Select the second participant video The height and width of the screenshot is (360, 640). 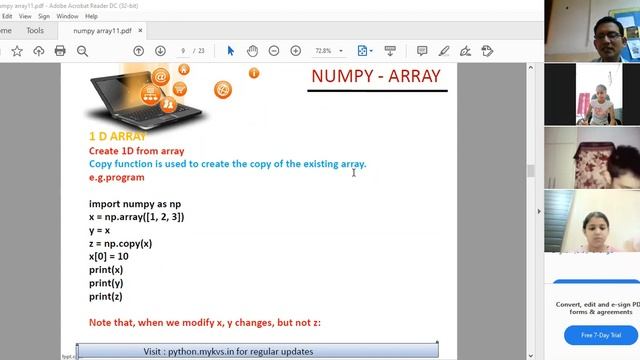[x=592, y=94]
